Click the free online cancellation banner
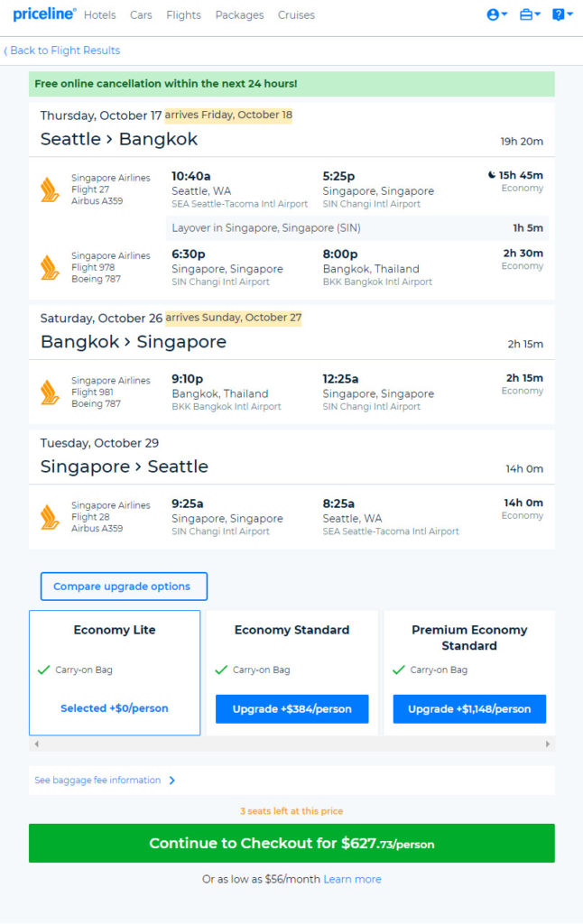 (291, 84)
